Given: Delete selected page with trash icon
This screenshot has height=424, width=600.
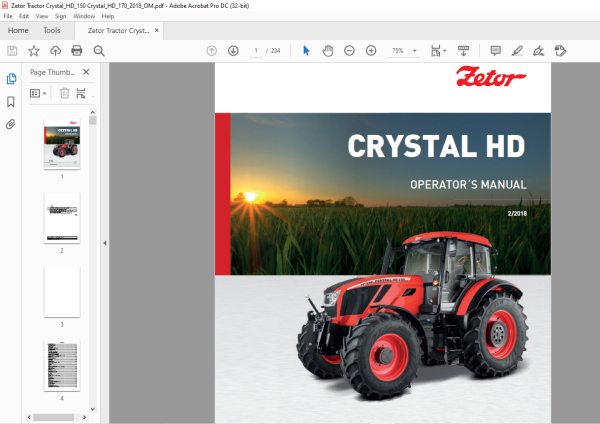Looking at the screenshot, I should (65, 93).
